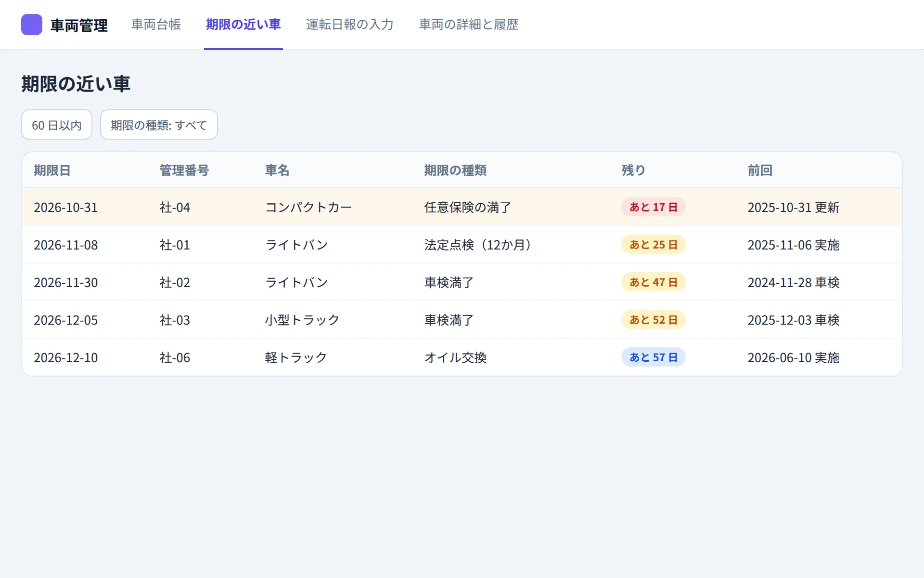
Task: Click the あと 47 日 badge
Action: pyautogui.click(x=654, y=282)
